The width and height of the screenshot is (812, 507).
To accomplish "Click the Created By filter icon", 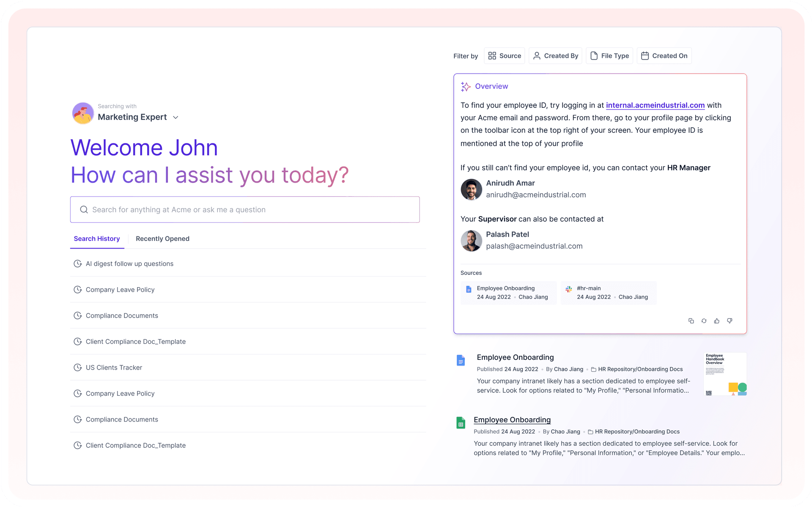I will [536, 55].
